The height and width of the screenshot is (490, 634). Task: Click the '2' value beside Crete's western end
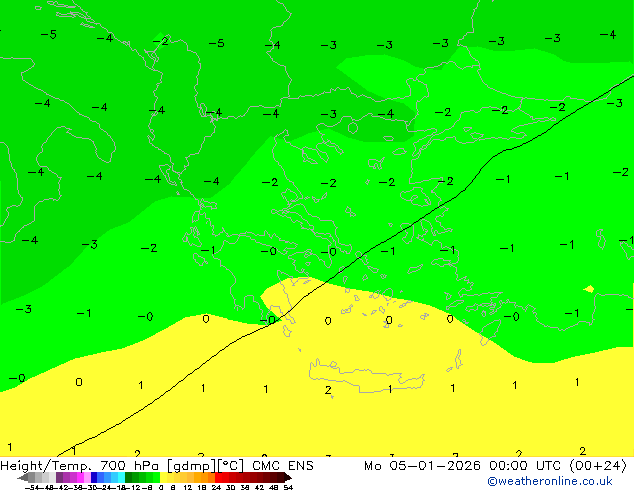pyautogui.click(x=328, y=390)
